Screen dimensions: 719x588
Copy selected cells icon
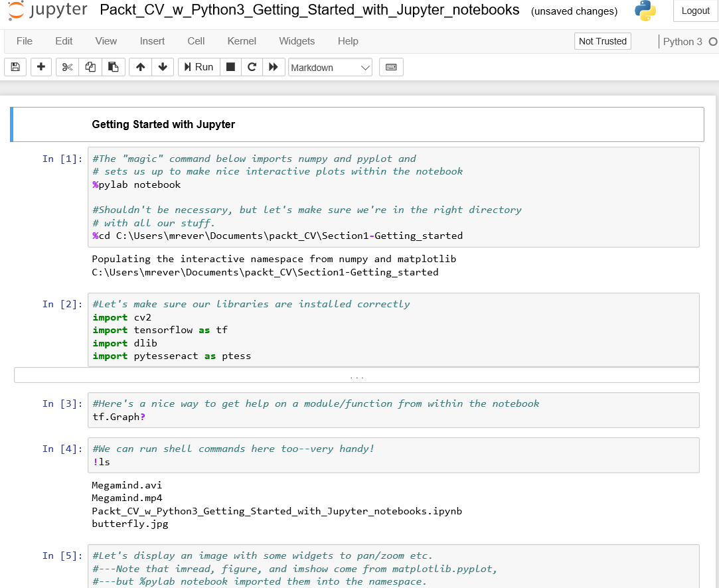click(x=90, y=67)
